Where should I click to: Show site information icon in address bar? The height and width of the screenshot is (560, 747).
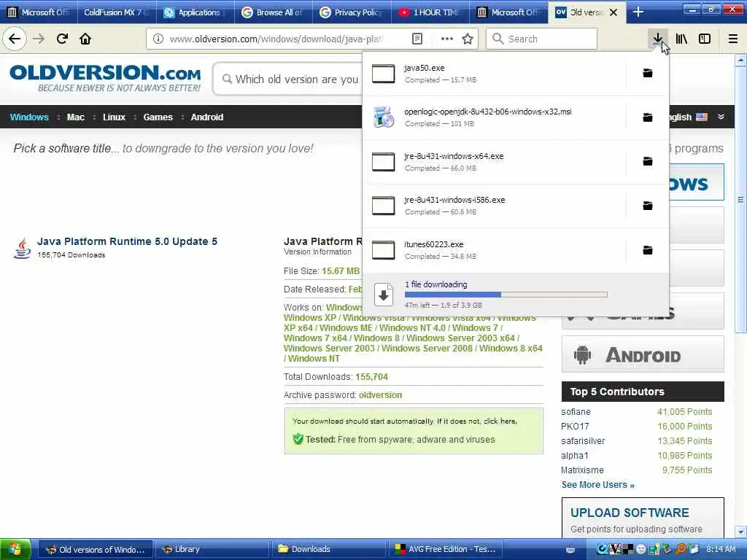point(158,39)
